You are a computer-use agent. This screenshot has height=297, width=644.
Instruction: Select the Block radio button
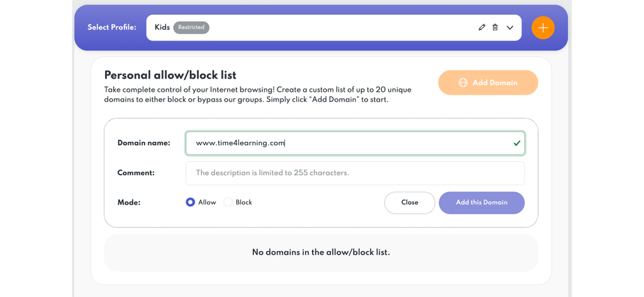click(x=228, y=202)
